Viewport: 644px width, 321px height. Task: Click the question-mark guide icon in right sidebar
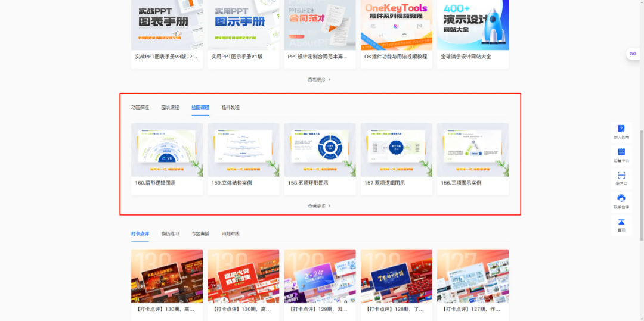(621, 129)
